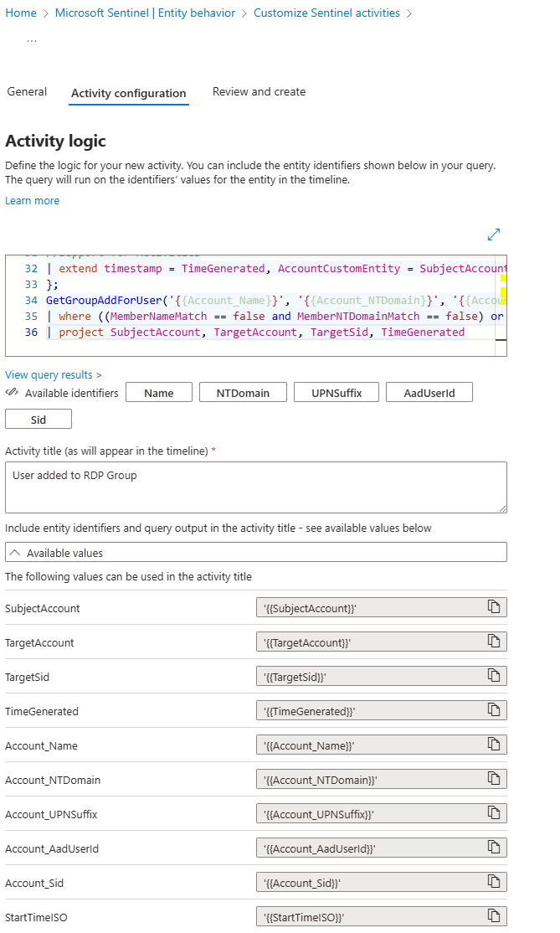Copy the Account_NTDomain value

click(x=494, y=779)
